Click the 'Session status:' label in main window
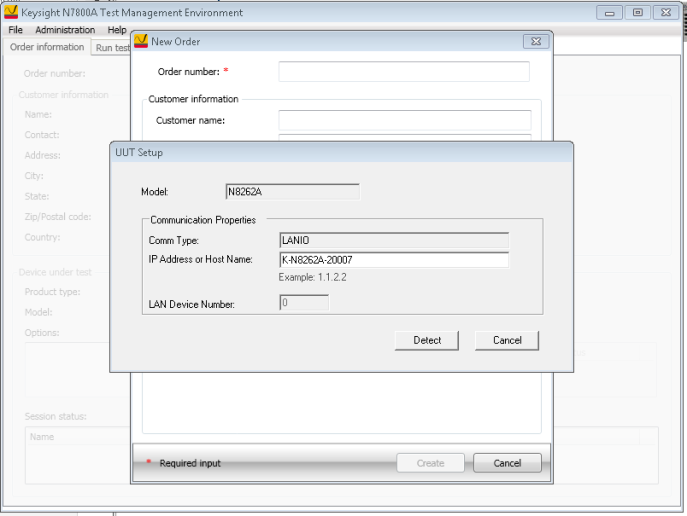This screenshot has height=516, width=687. [55, 416]
